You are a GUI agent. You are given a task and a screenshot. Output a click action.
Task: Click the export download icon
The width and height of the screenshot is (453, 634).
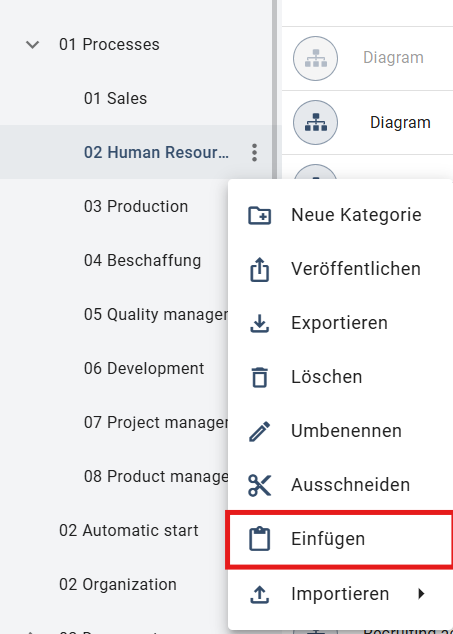(259, 323)
